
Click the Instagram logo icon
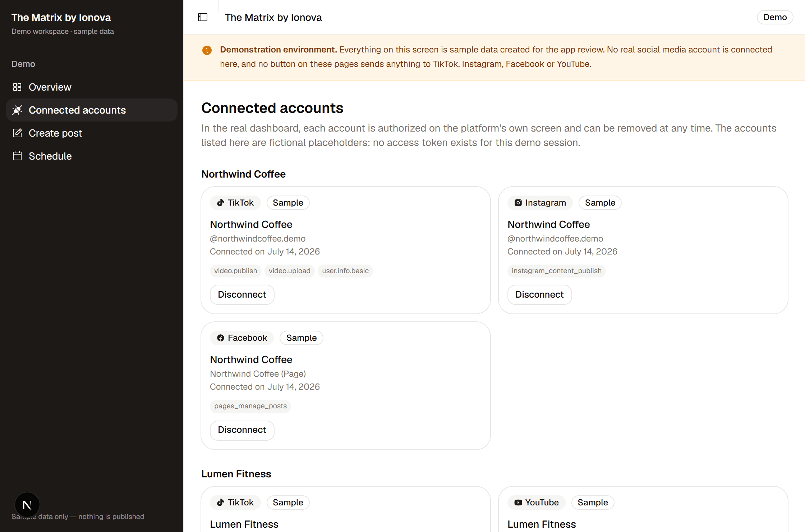(518, 203)
